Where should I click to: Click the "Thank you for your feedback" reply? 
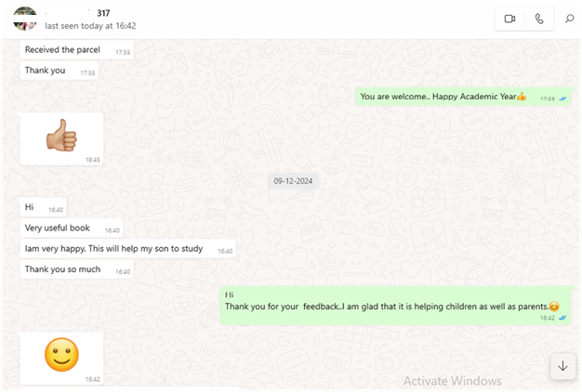[x=393, y=305]
